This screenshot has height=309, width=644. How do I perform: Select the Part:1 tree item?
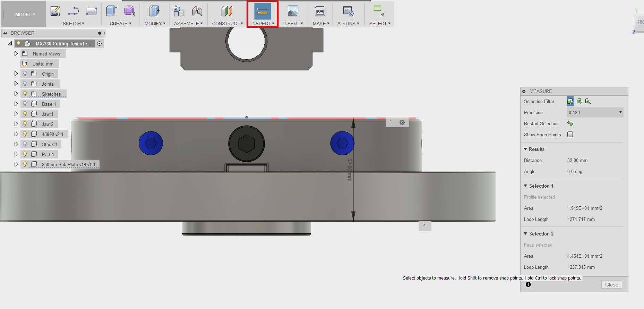click(x=48, y=154)
